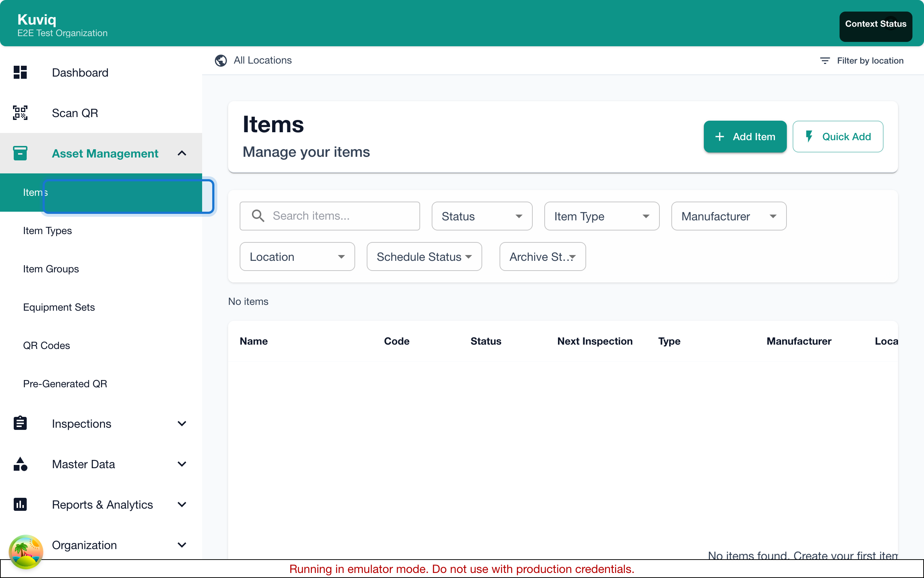Image resolution: width=924 pixels, height=578 pixels.
Task: Click 'E2E Test Organization' subtitle
Action: click(62, 33)
